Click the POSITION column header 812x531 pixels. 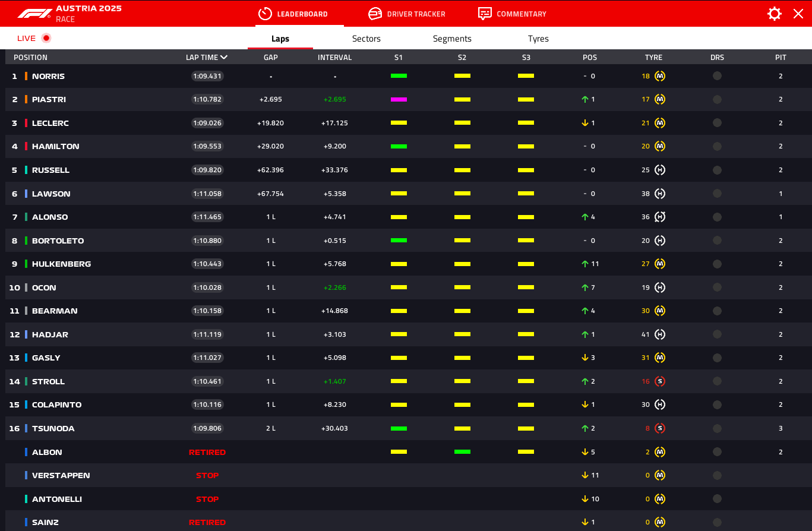point(30,58)
